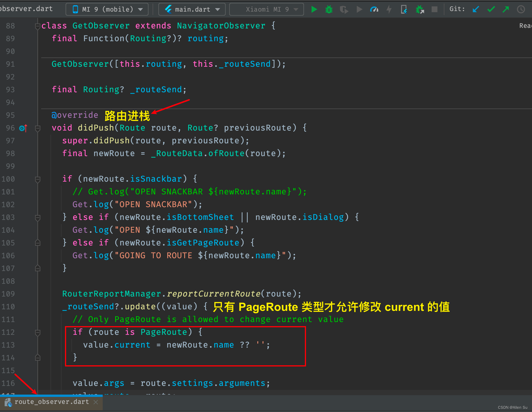Screen dimensions: 532x412
Task: Click Function(Routing?)? type on line 89
Action: (133, 39)
